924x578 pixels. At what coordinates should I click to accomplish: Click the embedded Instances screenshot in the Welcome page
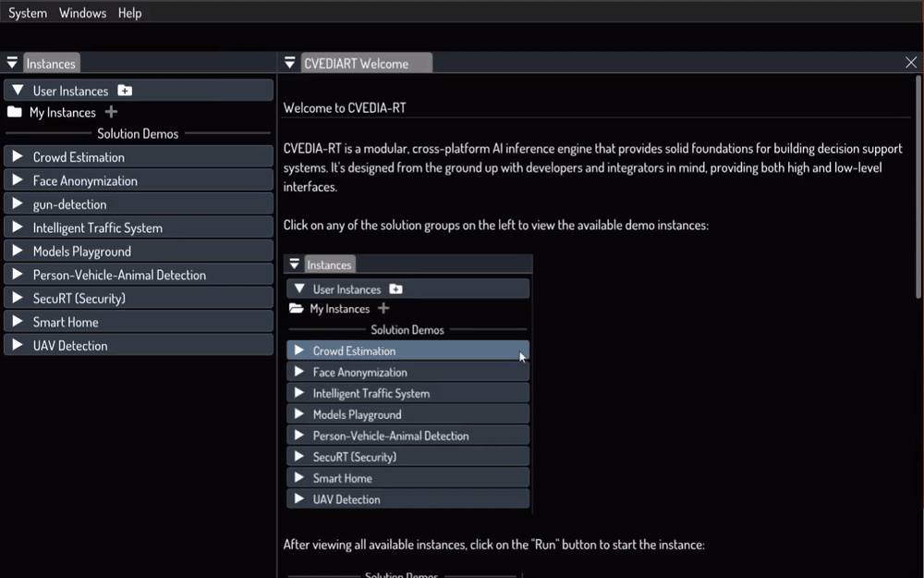pyautogui.click(x=408, y=384)
